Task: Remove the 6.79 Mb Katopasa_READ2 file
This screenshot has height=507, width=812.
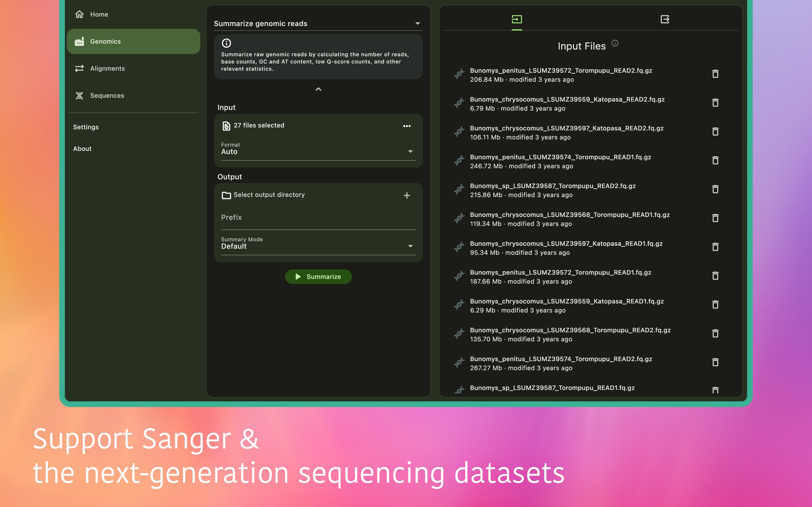Action: pyautogui.click(x=715, y=103)
